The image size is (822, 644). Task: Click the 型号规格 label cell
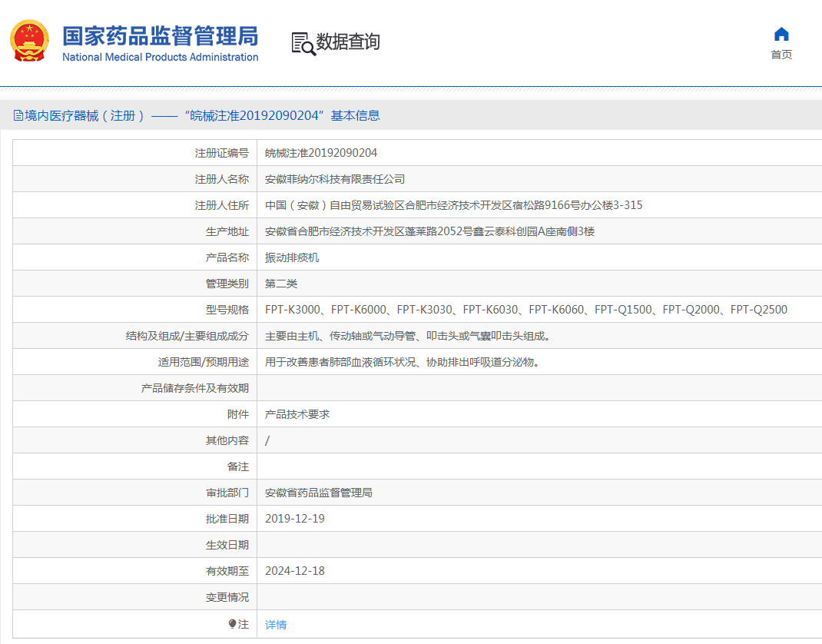click(134, 310)
